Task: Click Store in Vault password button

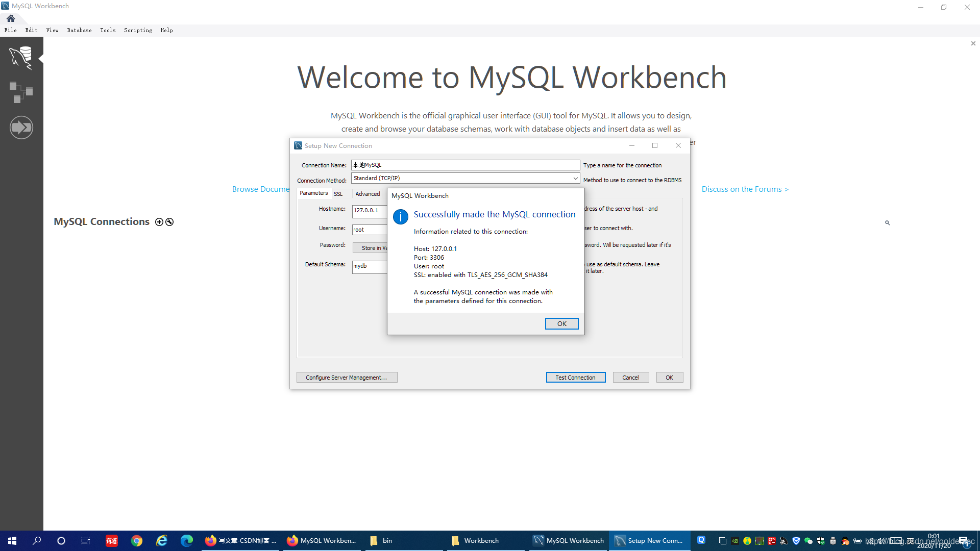Action: (x=370, y=248)
